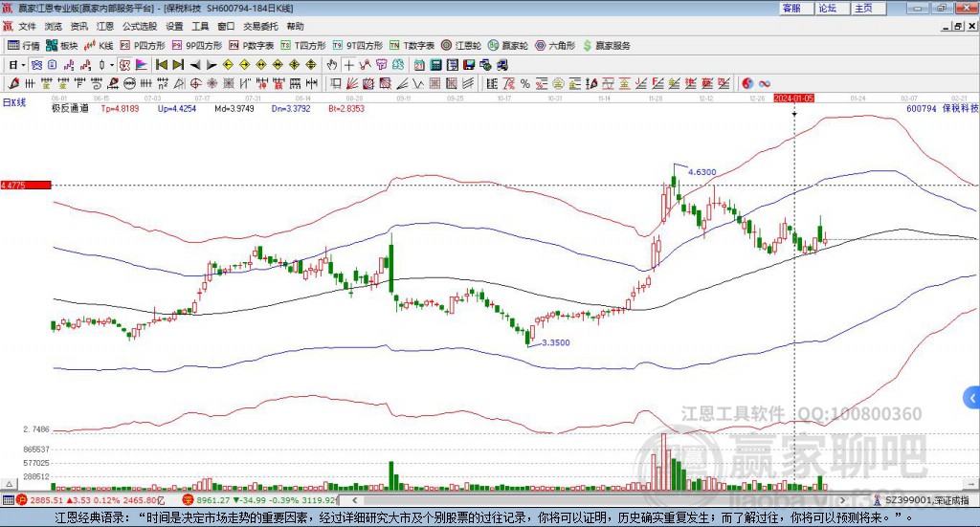
Task: Open the P数字表 tool
Action: tap(252, 46)
